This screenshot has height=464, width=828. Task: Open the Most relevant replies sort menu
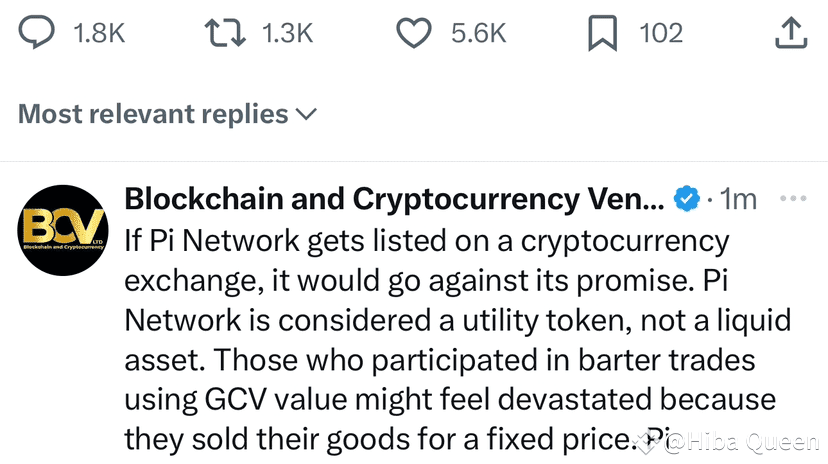(x=153, y=114)
